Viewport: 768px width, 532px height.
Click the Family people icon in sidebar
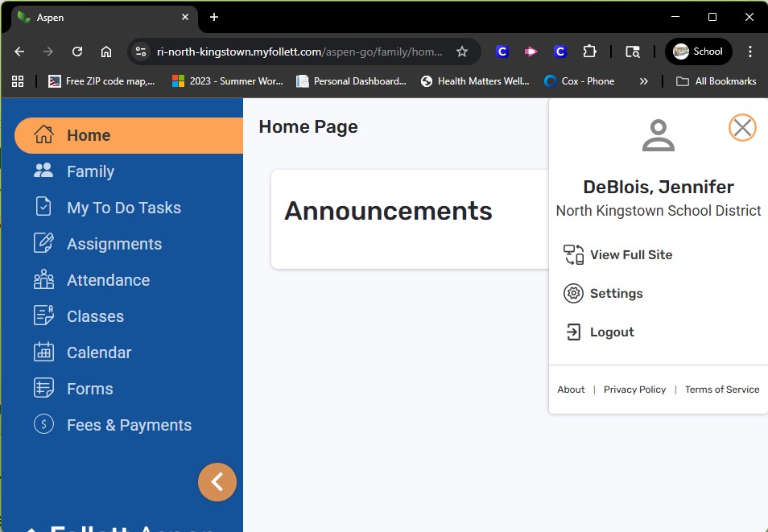pyautogui.click(x=43, y=171)
